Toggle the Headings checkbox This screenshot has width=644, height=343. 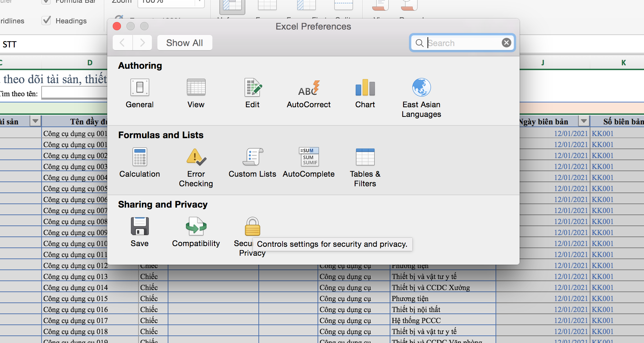point(46,21)
